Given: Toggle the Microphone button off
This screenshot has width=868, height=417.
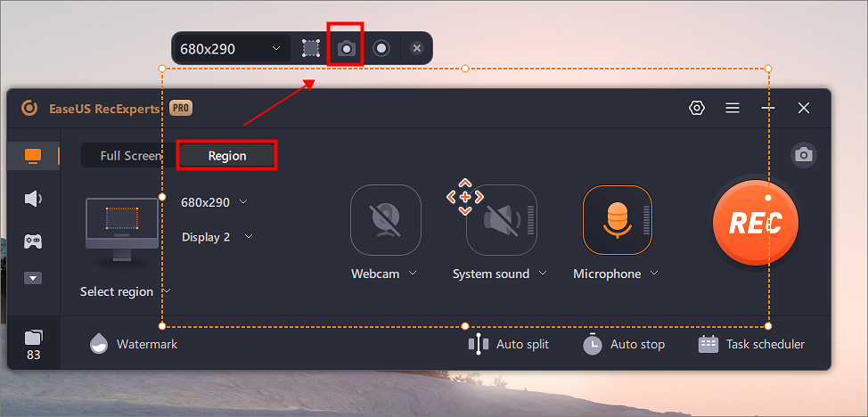Looking at the screenshot, I should [x=618, y=220].
